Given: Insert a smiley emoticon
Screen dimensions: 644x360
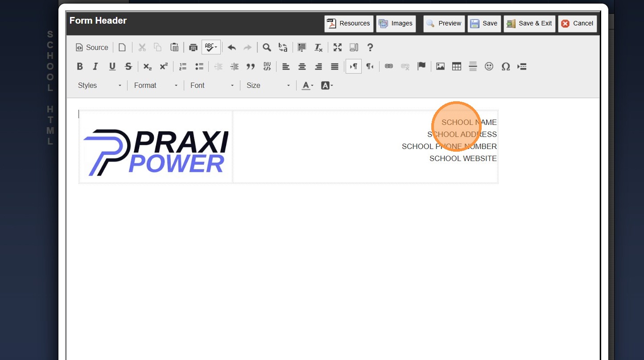Looking at the screenshot, I should pos(489,66).
